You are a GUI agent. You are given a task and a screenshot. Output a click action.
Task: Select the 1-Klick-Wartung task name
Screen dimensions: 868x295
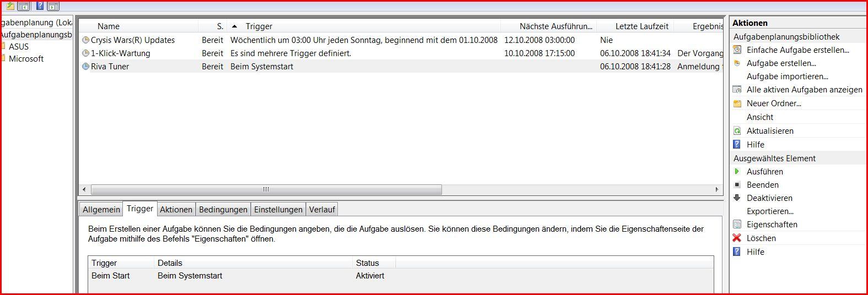coord(120,53)
